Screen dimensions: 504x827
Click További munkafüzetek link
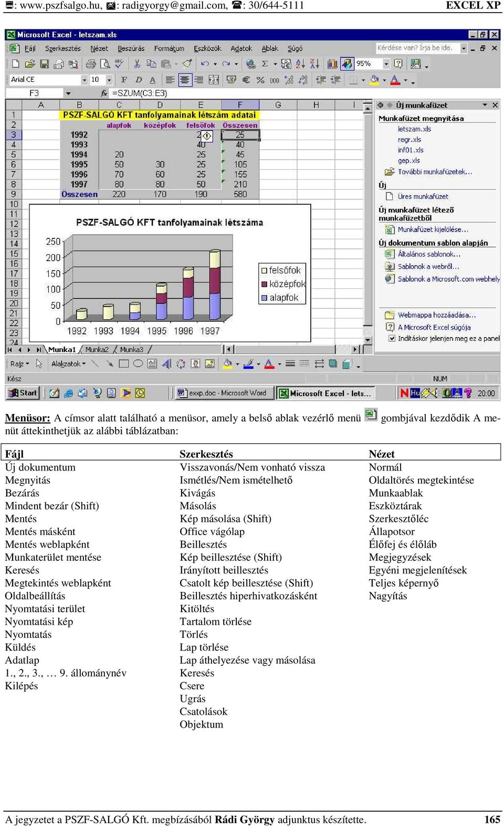tap(435, 172)
